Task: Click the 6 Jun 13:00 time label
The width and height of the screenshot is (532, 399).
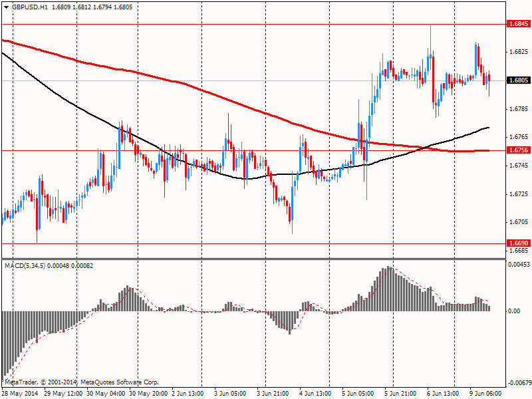Action: 443,394
